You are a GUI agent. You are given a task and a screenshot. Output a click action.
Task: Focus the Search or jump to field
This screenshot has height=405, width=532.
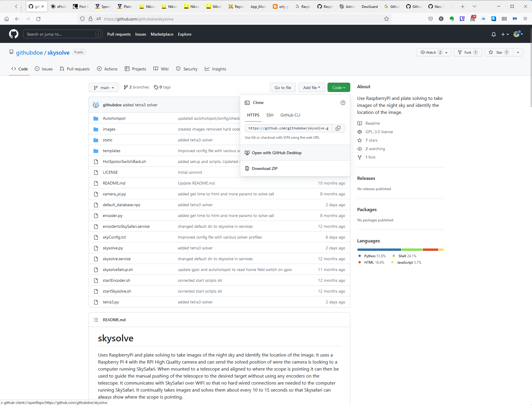(x=62, y=34)
